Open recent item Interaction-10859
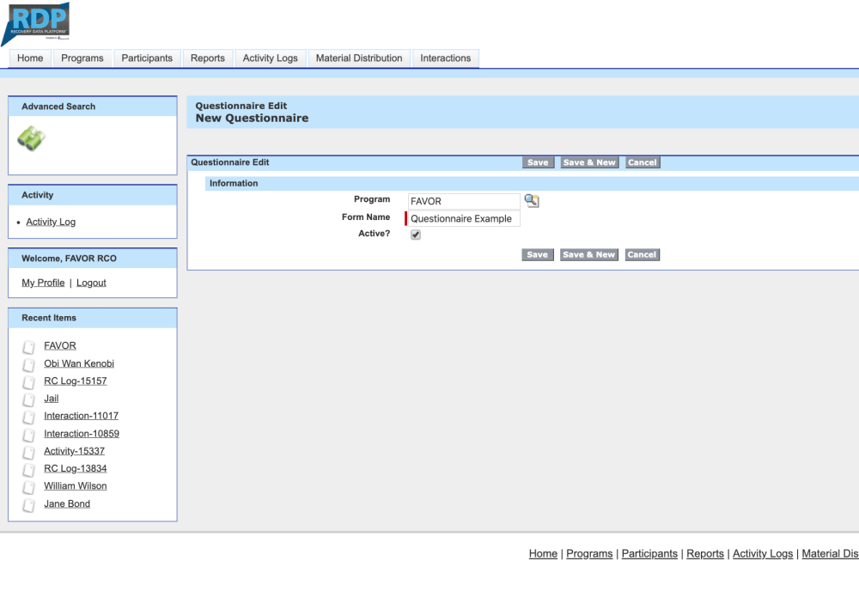 pyautogui.click(x=82, y=434)
